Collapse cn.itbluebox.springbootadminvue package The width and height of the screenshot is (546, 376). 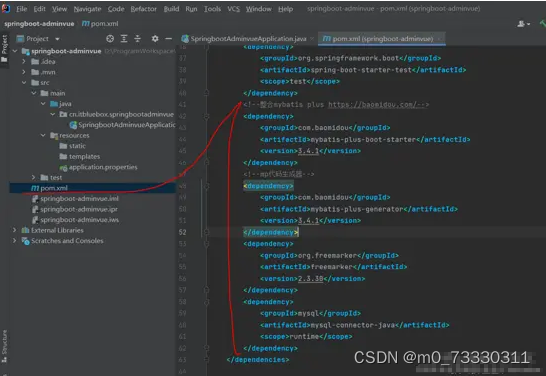pyautogui.click(x=53, y=114)
